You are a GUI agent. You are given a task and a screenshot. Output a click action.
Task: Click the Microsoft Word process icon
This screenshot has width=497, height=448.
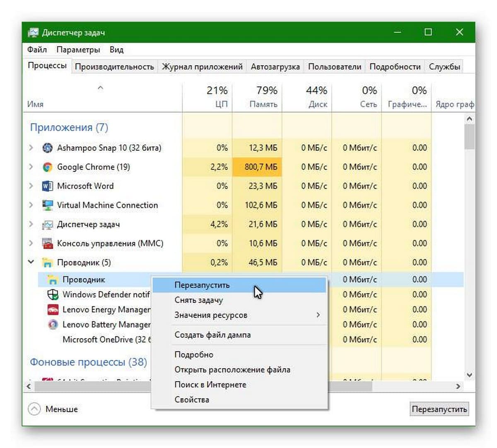click(x=48, y=186)
